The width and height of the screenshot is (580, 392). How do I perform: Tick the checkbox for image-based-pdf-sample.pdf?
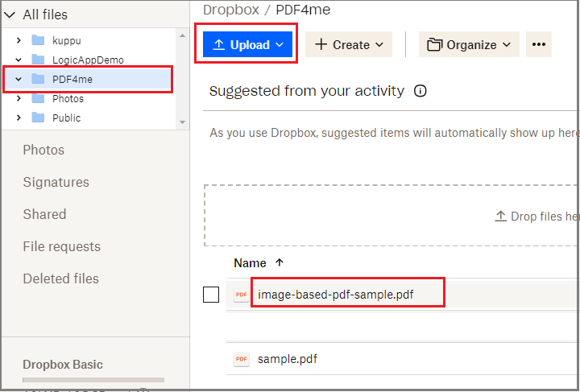pyautogui.click(x=211, y=295)
